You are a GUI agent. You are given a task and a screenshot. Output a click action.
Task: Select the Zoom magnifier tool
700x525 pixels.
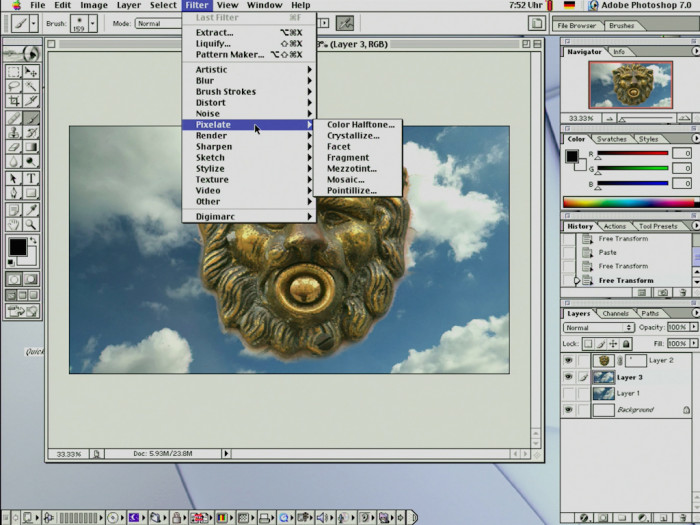pos(32,225)
